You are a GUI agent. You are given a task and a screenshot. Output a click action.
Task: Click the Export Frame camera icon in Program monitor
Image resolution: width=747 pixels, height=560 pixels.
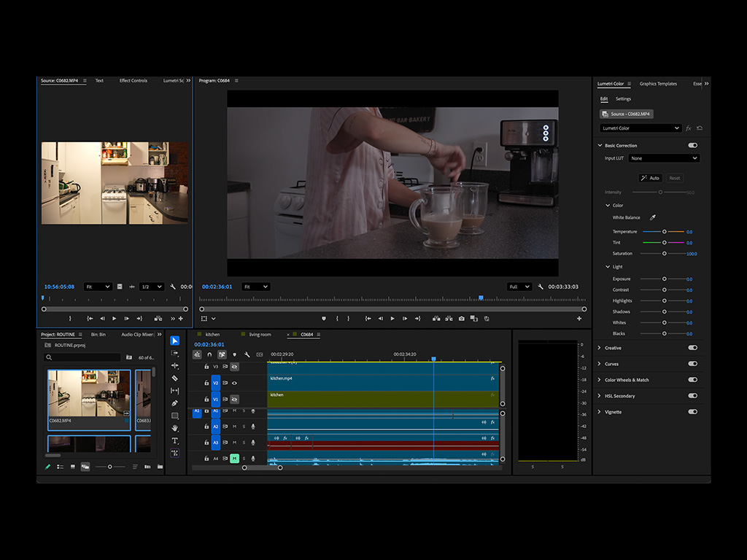pos(460,319)
